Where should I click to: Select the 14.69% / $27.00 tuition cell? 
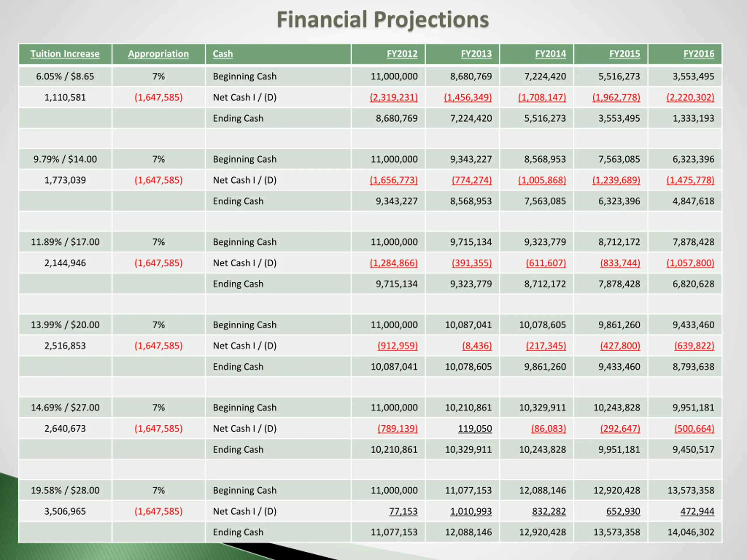point(65,407)
